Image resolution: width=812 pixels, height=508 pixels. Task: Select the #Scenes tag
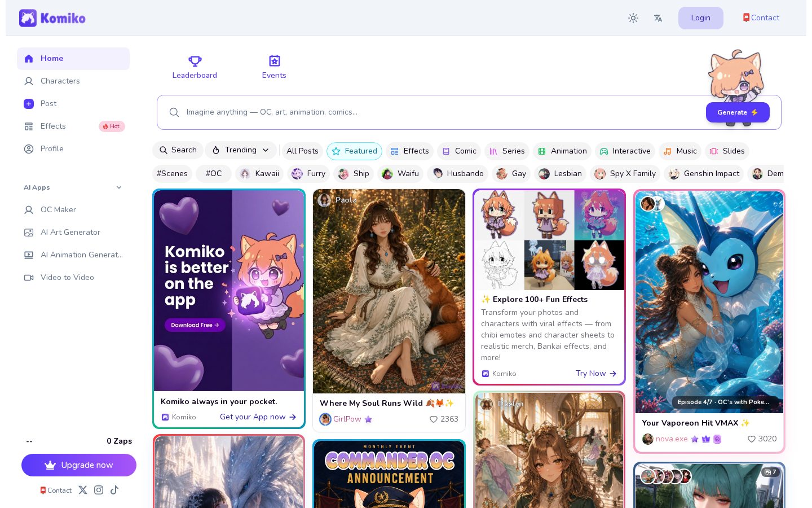(172, 174)
